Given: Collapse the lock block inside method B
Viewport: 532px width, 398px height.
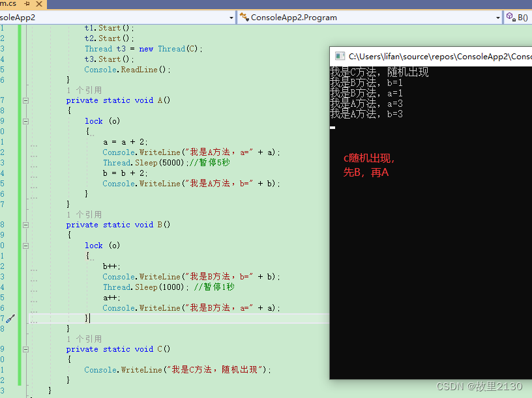Looking at the screenshot, I should tap(25, 246).
